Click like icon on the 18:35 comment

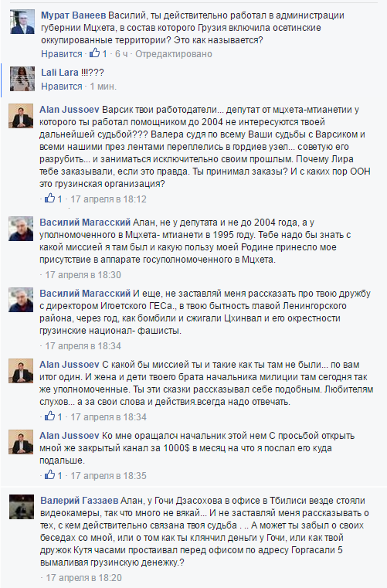[50, 474]
